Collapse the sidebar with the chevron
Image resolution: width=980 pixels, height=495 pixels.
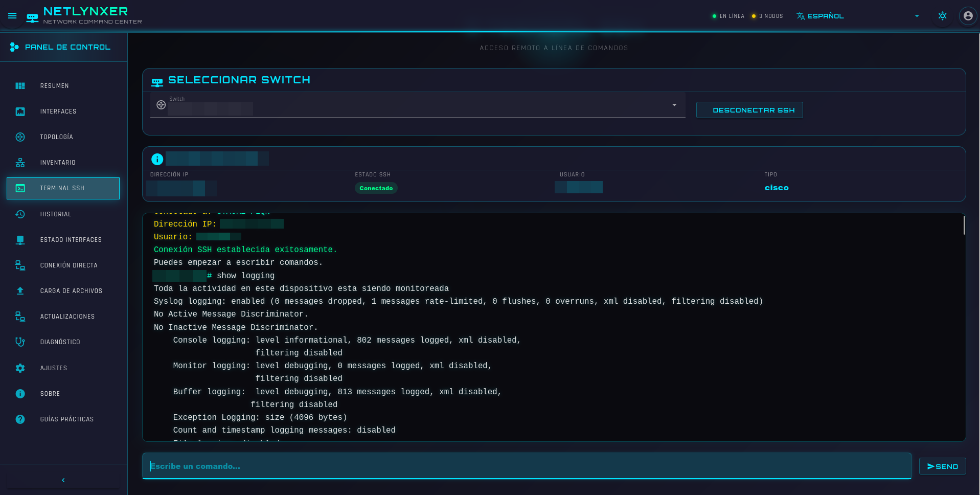pyautogui.click(x=63, y=480)
